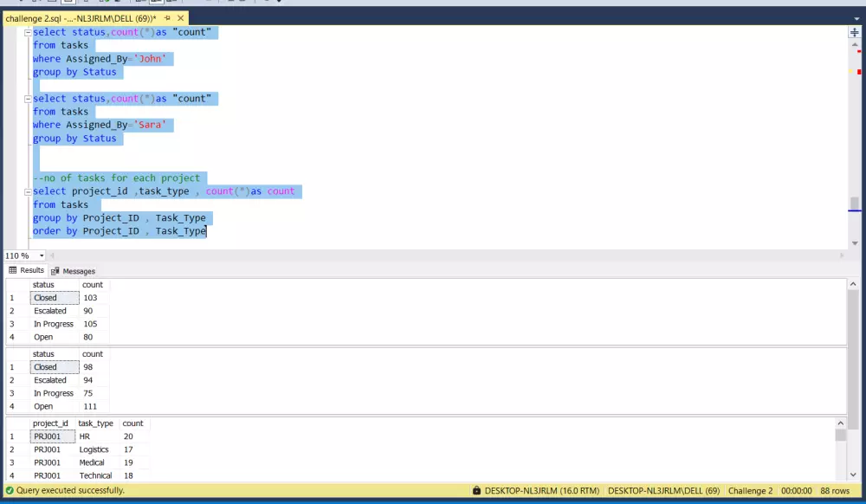Click the 88 rows indicator in status bar

(x=834, y=490)
